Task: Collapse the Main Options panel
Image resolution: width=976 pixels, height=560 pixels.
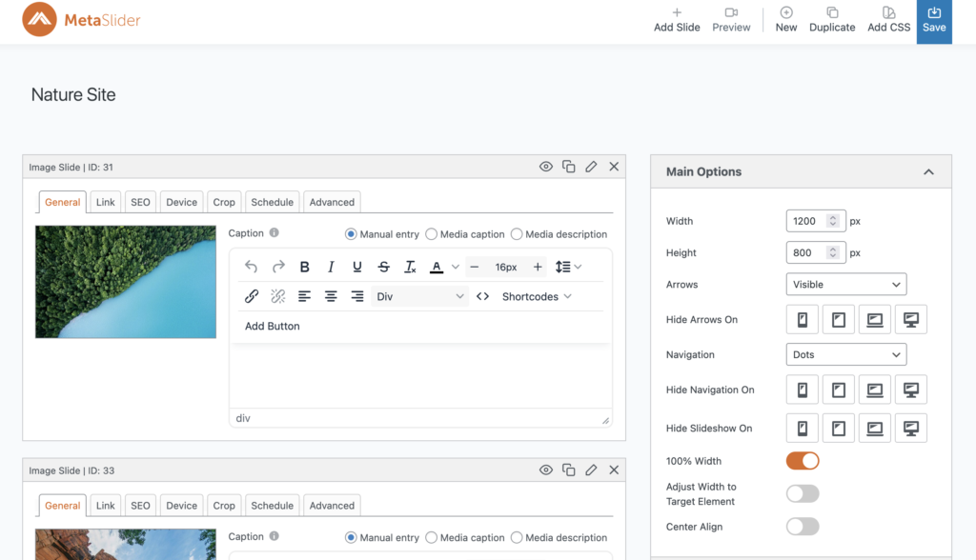Action: click(928, 172)
